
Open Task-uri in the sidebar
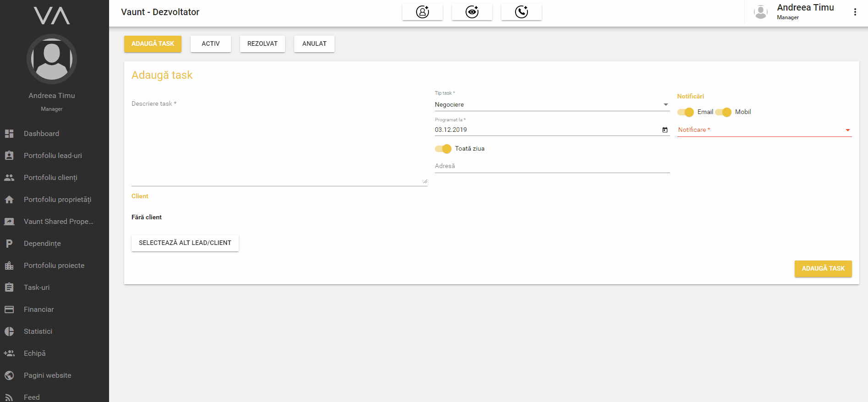(37, 288)
